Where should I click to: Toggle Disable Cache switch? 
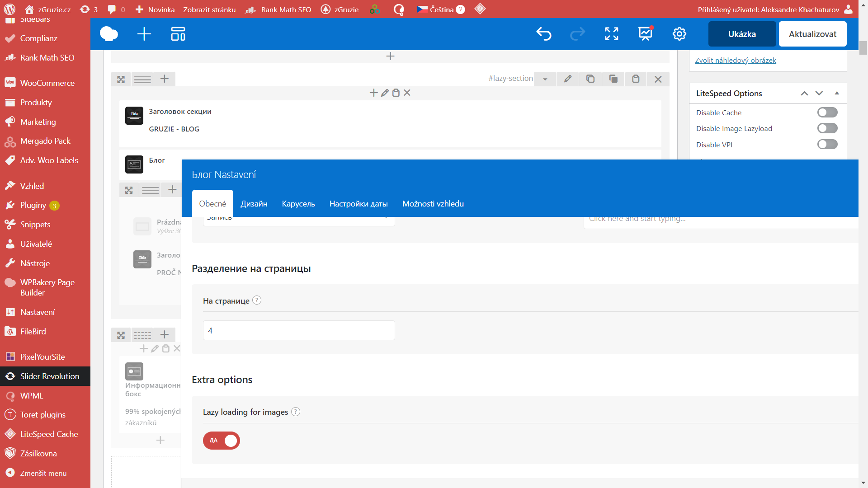(827, 113)
